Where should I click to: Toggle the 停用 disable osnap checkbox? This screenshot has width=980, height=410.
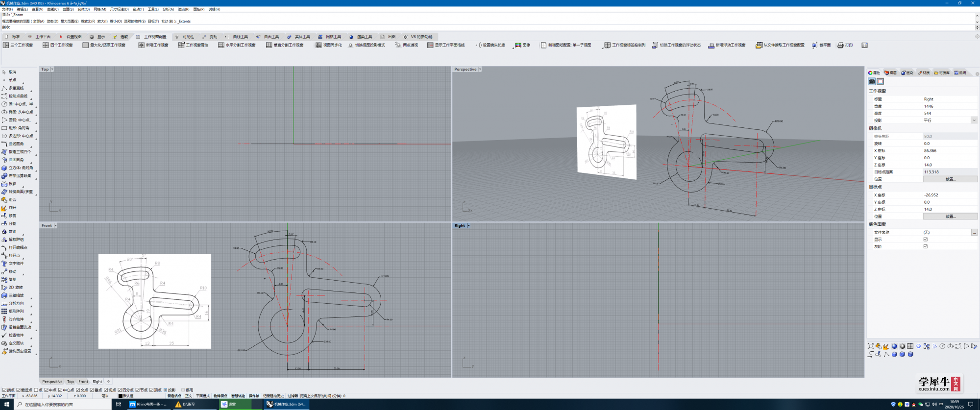(183, 390)
